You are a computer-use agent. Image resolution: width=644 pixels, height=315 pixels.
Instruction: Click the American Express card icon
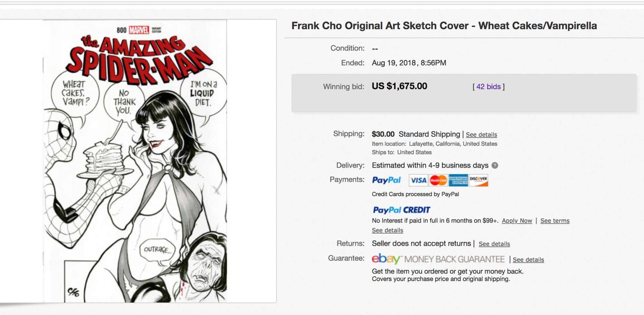458,180
